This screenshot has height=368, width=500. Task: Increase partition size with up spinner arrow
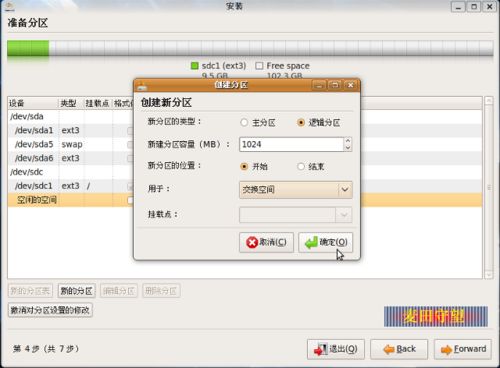pos(348,141)
